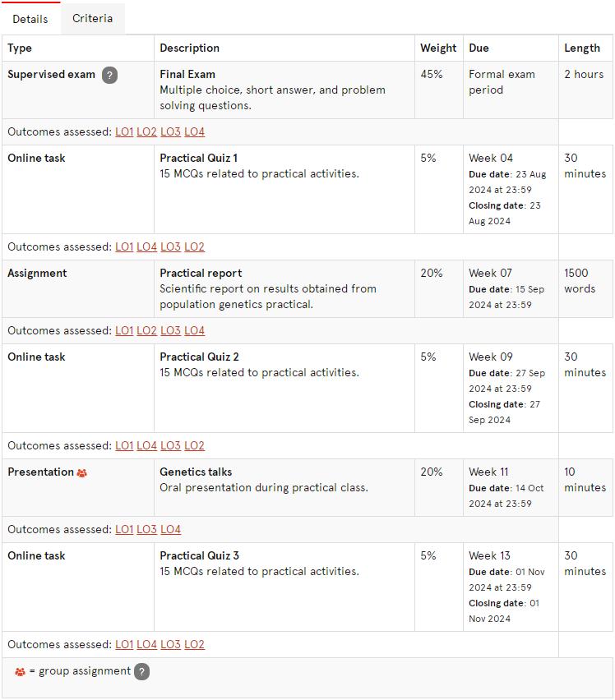Click LO4 link under Practical Quiz 1 outcomes

click(x=146, y=246)
